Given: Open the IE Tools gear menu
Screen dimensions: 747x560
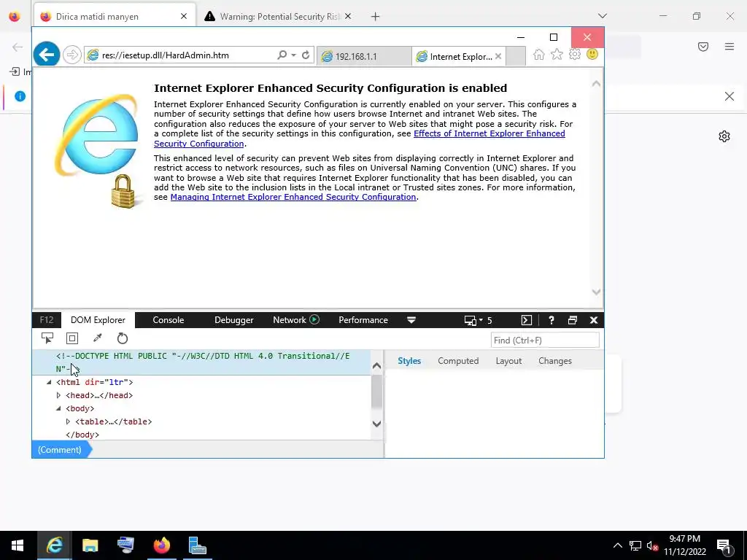Looking at the screenshot, I should (x=575, y=54).
